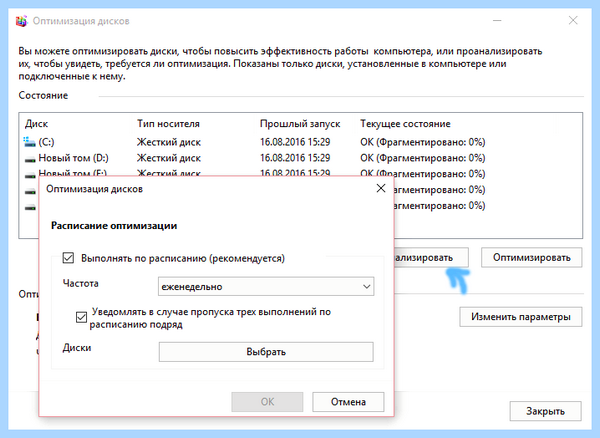Select Жесткий диск cell in the (C:) row
This screenshot has width=600, height=438.
(169, 142)
